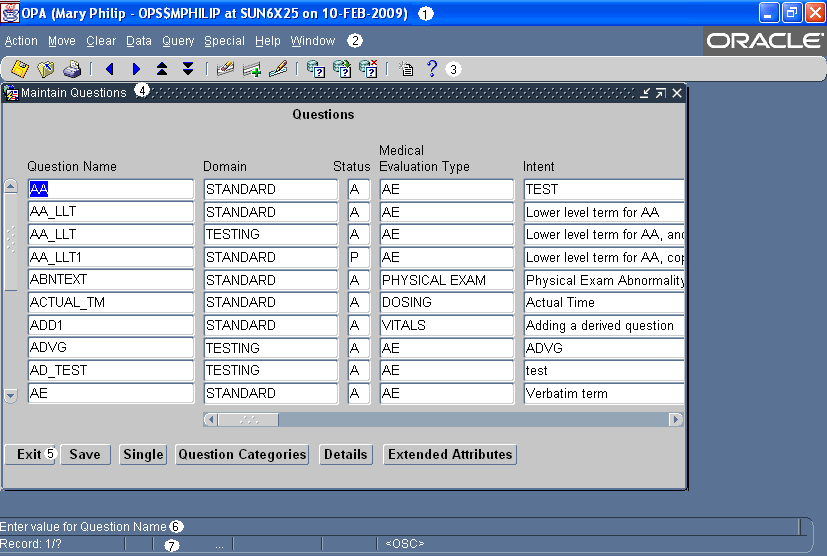Viewport: 827px width, 556px height.
Task: Click the DOSING evaluation type field
Action: (447, 302)
